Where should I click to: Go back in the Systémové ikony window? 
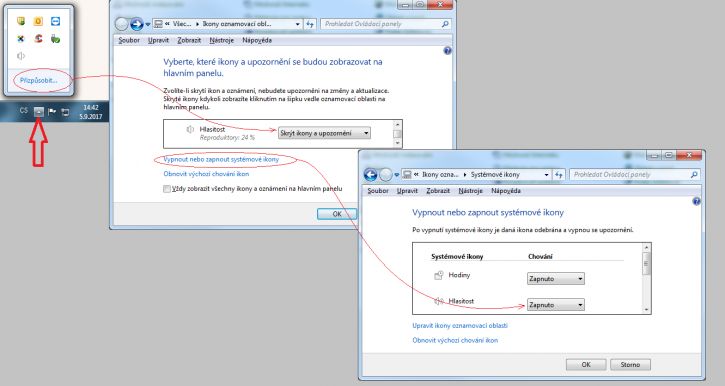pyautogui.click(x=370, y=174)
